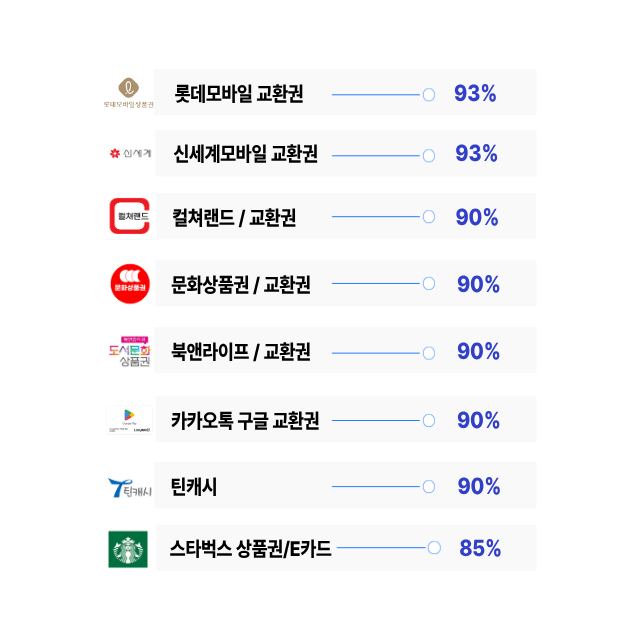Click the 틴캐시 text label
Screen dimensions: 640x640
click(194, 487)
